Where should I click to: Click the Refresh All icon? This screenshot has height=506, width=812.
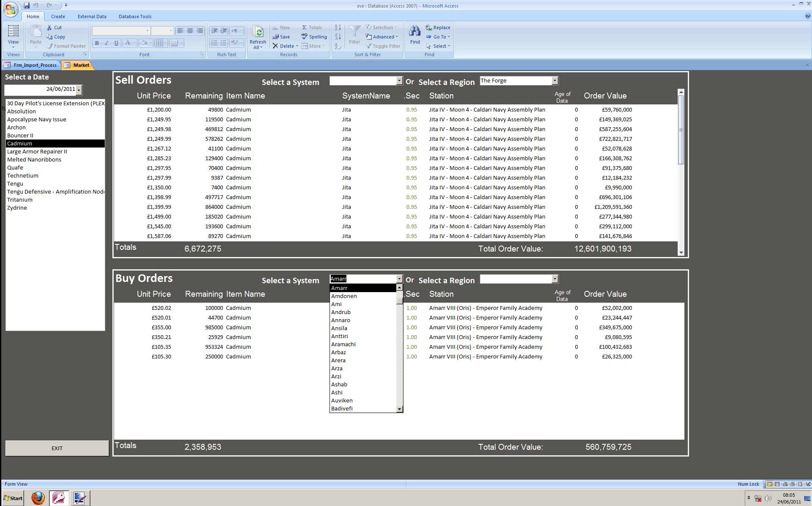click(258, 32)
